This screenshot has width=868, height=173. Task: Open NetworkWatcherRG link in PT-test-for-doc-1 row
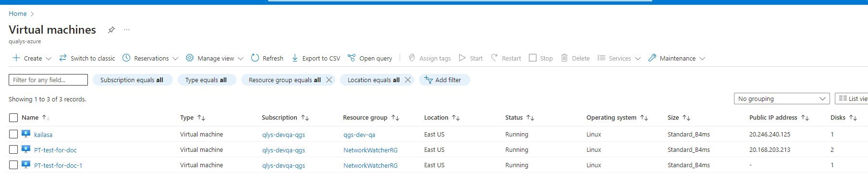pyautogui.click(x=370, y=165)
